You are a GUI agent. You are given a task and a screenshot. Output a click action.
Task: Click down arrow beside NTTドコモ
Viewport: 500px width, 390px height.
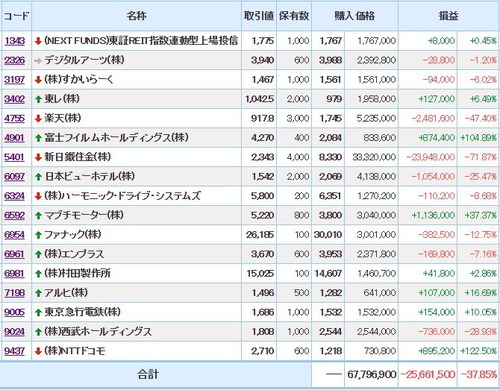[38, 351]
